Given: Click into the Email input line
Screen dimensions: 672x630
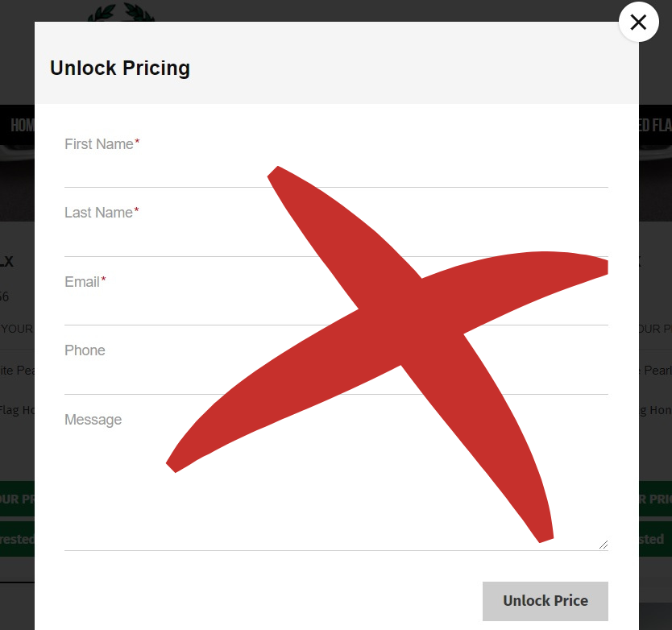Looking at the screenshot, I should tap(336, 309).
